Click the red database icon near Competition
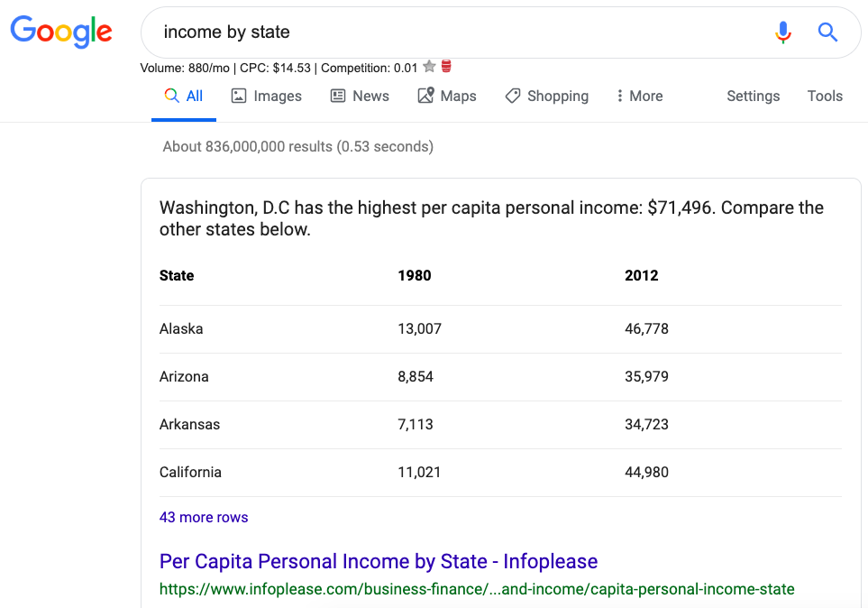 click(446, 67)
